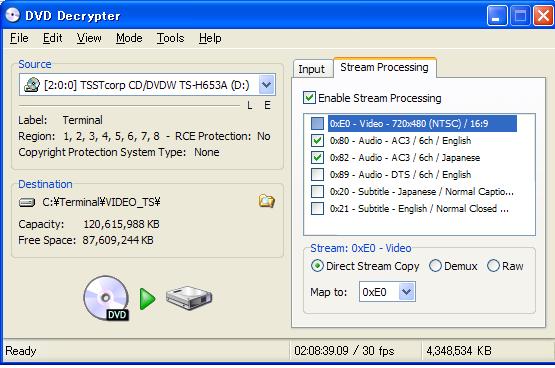555x368 pixels.
Task: Select Direct Stream Copy radio button
Action: (317, 266)
